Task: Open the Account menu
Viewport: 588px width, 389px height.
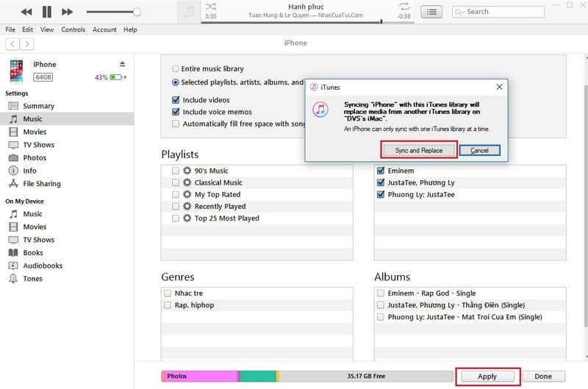Action: coord(104,29)
